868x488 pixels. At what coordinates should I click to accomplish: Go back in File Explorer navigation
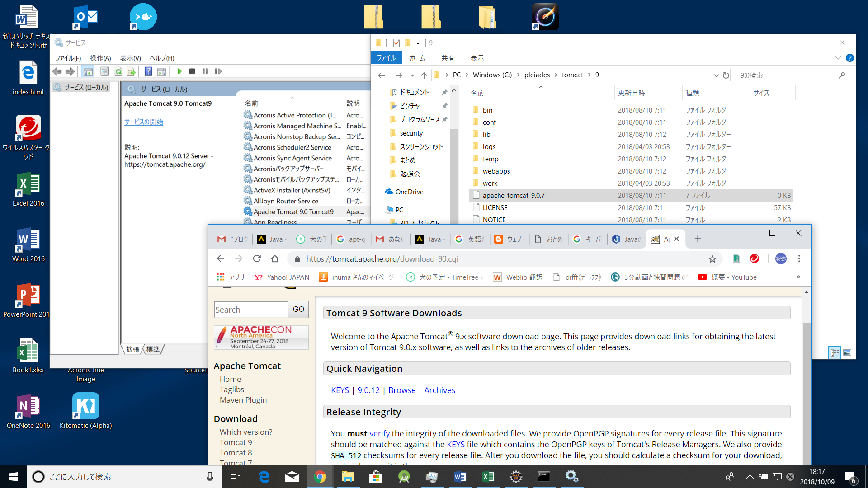[x=381, y=75]
